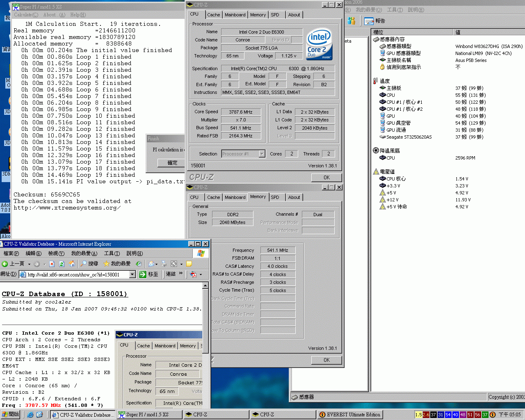Open IE 工具(T) Tools menu
This screenshot has height=420, width=525.
[x=112, y=253]
